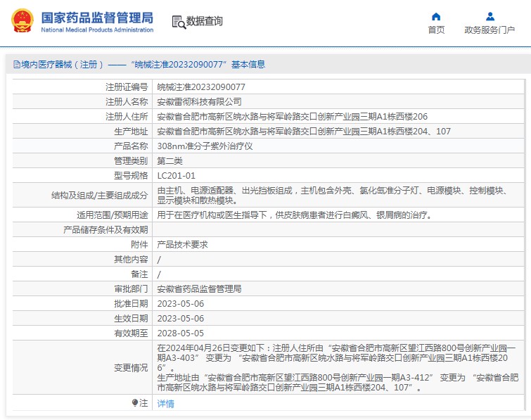531x420 pixels.
Task: Click the 首页 house icon
Action: coord(436,16)
